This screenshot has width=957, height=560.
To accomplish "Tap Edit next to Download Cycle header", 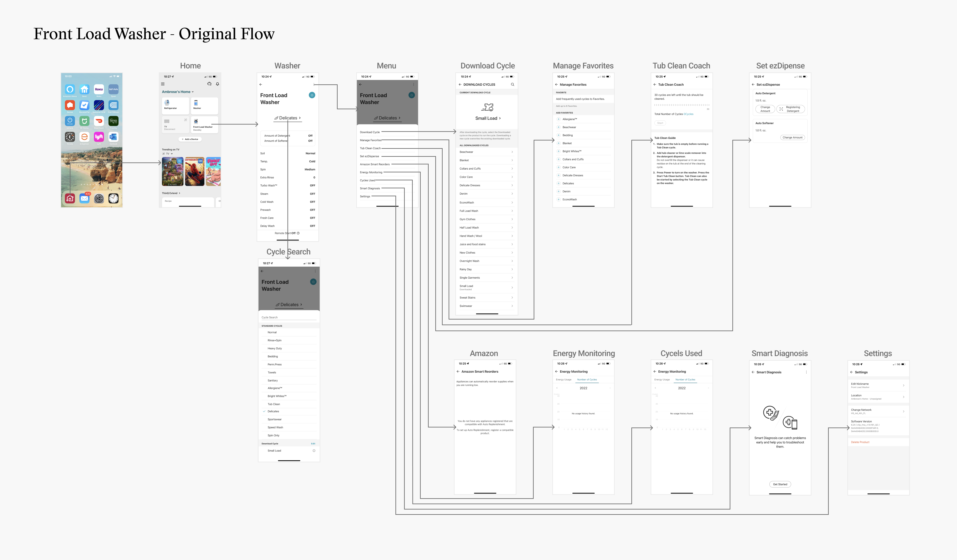I will (313, 444).
